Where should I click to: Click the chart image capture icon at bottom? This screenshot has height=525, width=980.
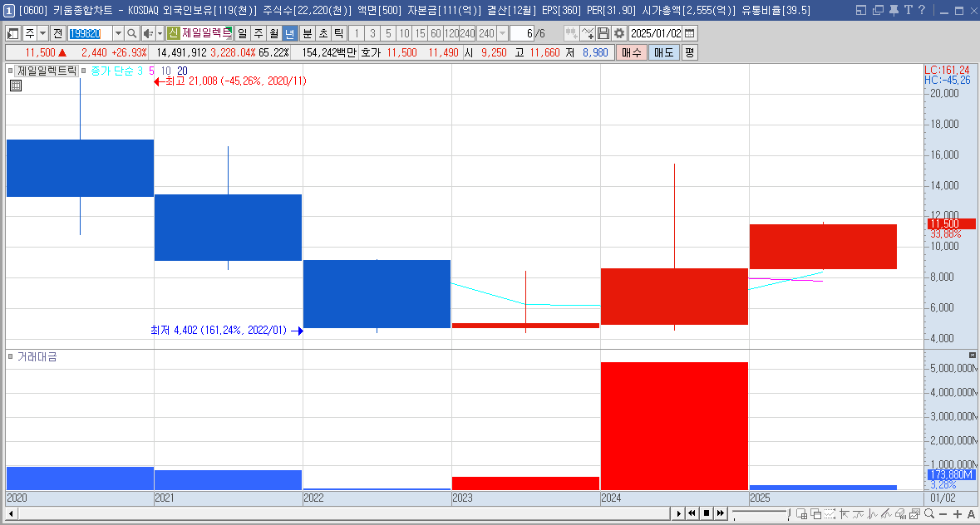click(915, 513)
